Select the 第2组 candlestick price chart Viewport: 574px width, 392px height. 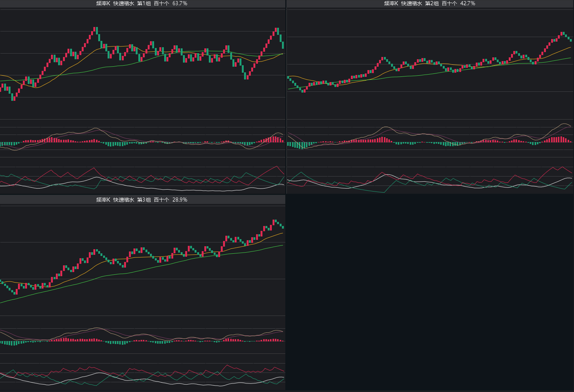(430, 64)
